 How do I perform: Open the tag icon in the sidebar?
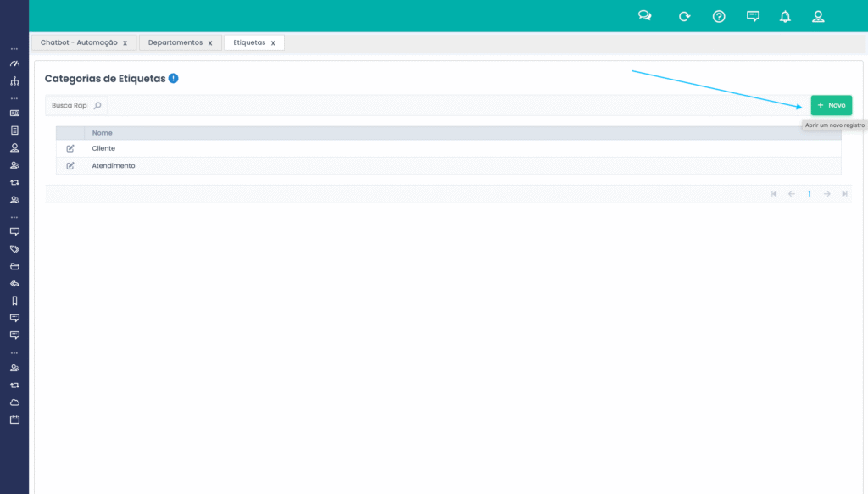(14, 249)
